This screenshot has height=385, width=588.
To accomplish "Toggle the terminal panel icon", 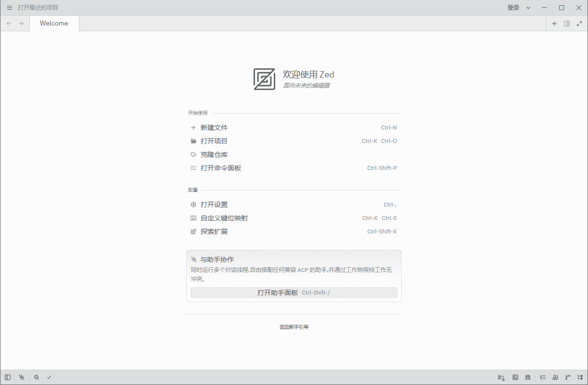I will coord(515,377).
